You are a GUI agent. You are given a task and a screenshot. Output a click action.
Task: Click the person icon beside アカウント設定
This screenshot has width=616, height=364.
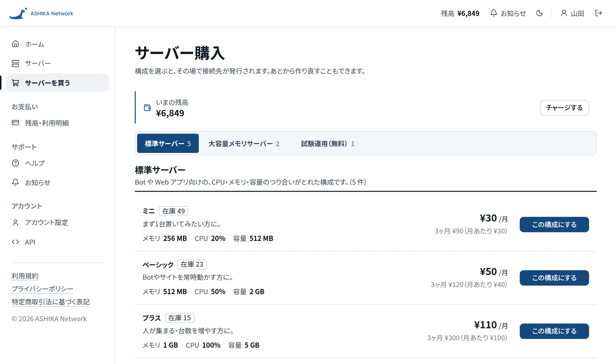tap(15, 222)
